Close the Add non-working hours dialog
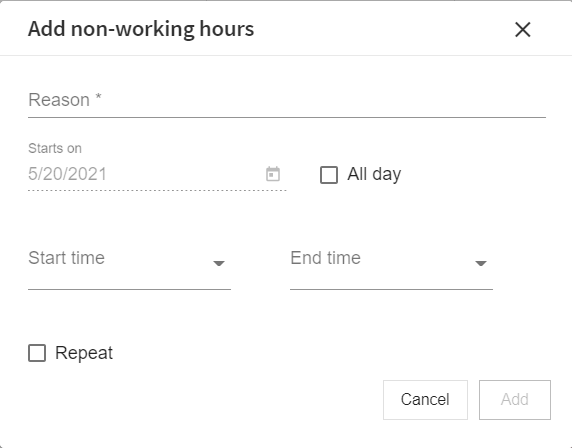 [x=522, y=30]
